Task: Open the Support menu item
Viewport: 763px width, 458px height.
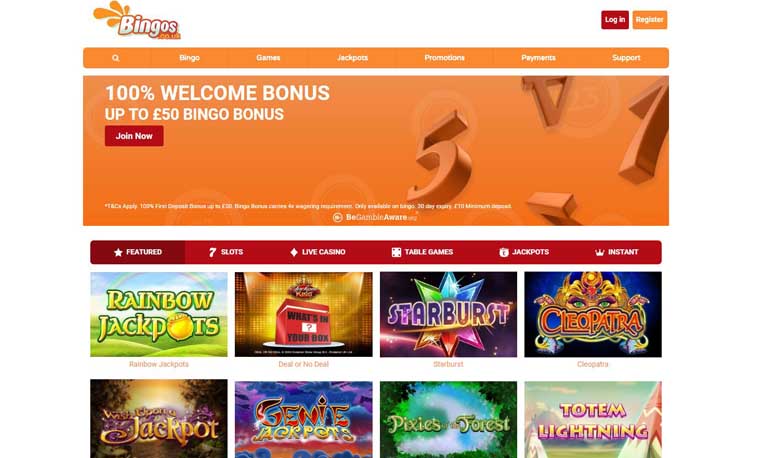Action: [x=626, y=58]
